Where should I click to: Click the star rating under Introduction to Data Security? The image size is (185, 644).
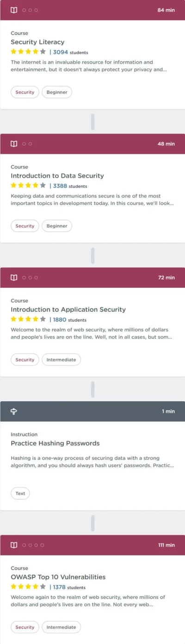coord(28,186)
